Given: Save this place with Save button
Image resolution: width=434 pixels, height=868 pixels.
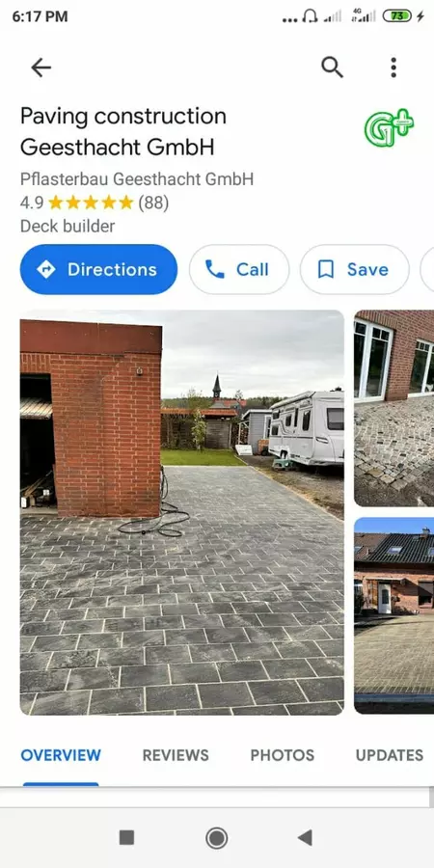Looking at the screenshot, I should coord(355,270).
